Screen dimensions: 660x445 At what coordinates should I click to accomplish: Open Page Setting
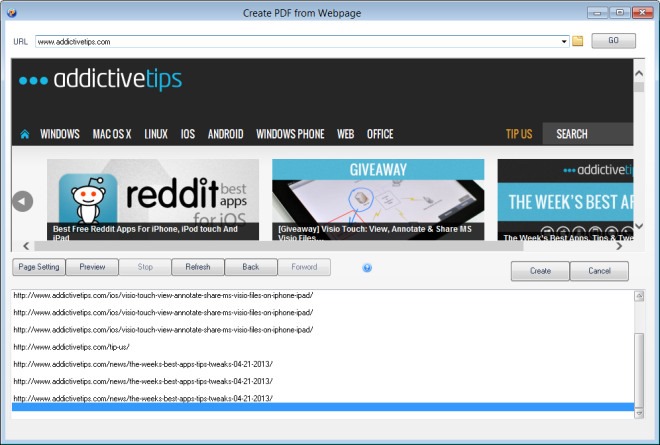point(39,267)
